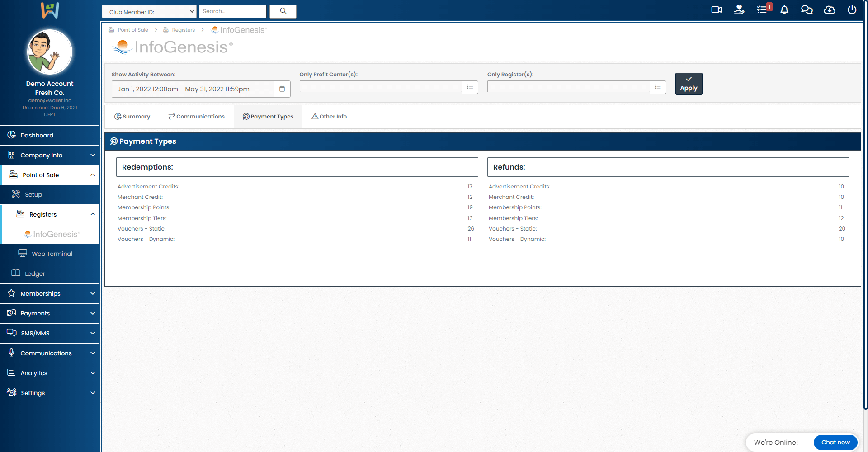Image resolution: width=868 pixels, height=452 pixels.
Task: Open the Profit Center list selector
Action: [470, 87]
